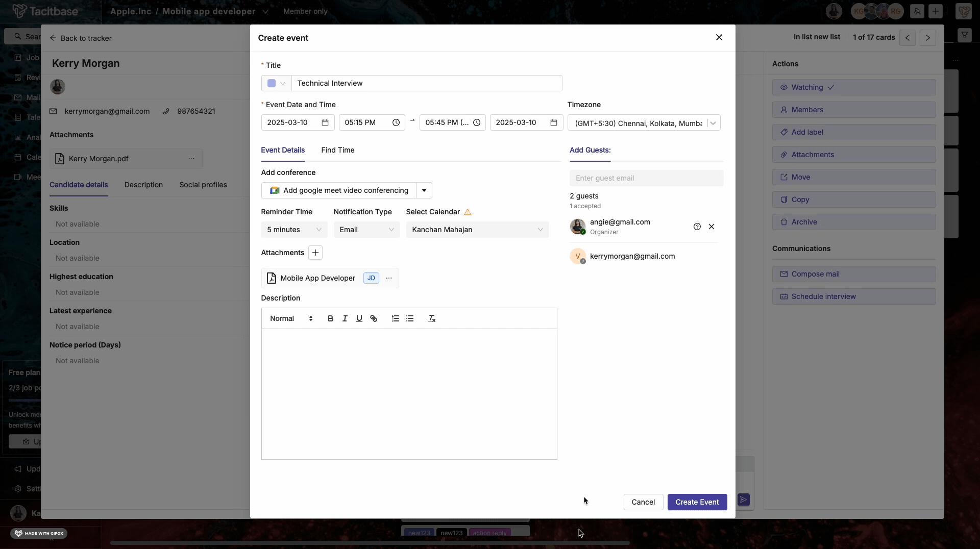
Task: Open Select Calendar Kanchan Mahajan dropdown
Action: [x=478, y=230]
